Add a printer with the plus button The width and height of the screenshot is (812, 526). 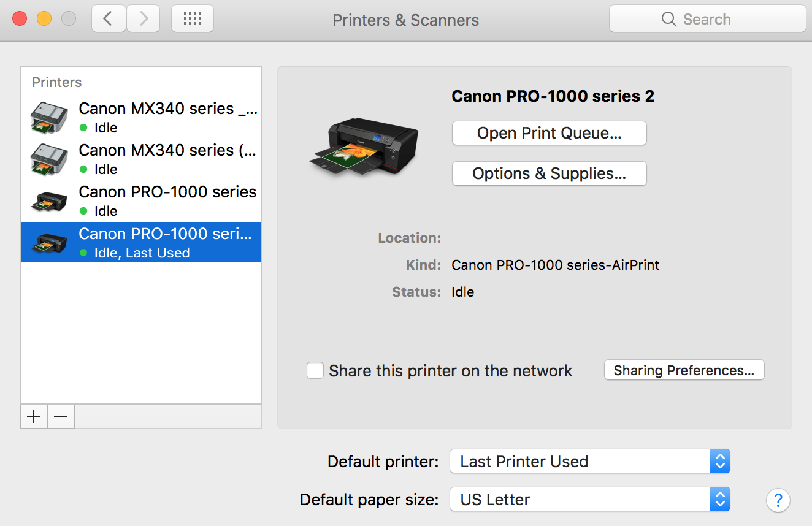[x=34, y=417]
